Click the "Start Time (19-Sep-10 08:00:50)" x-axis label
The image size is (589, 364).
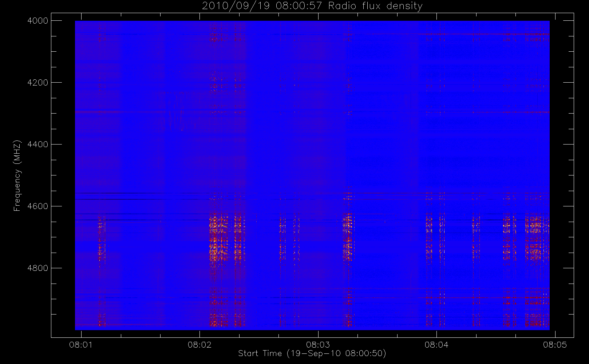(x=312, y=353)
